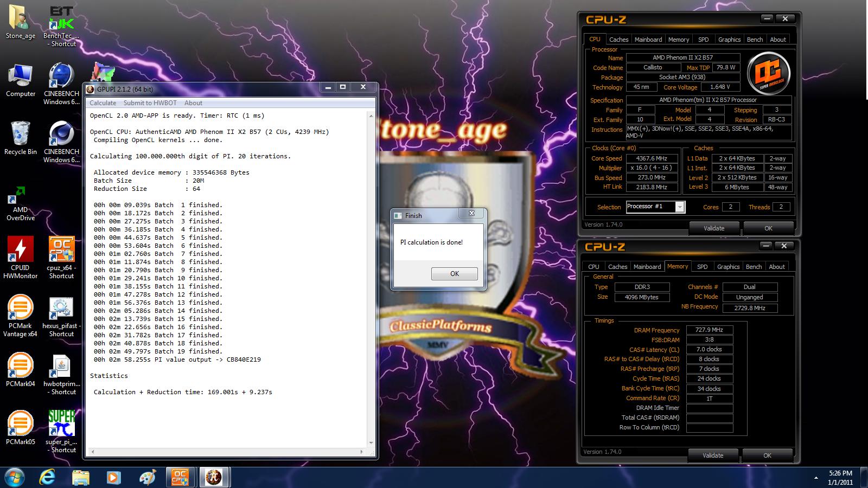Switch to Graphics tab in upper CPU-Z
The height and width of the screenshot is (488, 868).
tap(729, 40)
